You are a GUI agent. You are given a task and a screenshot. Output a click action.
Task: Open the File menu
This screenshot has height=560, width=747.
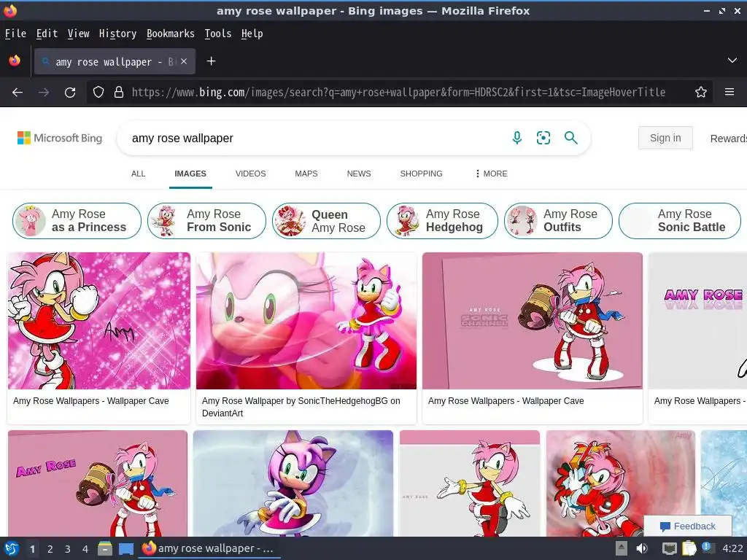(15, 34)
